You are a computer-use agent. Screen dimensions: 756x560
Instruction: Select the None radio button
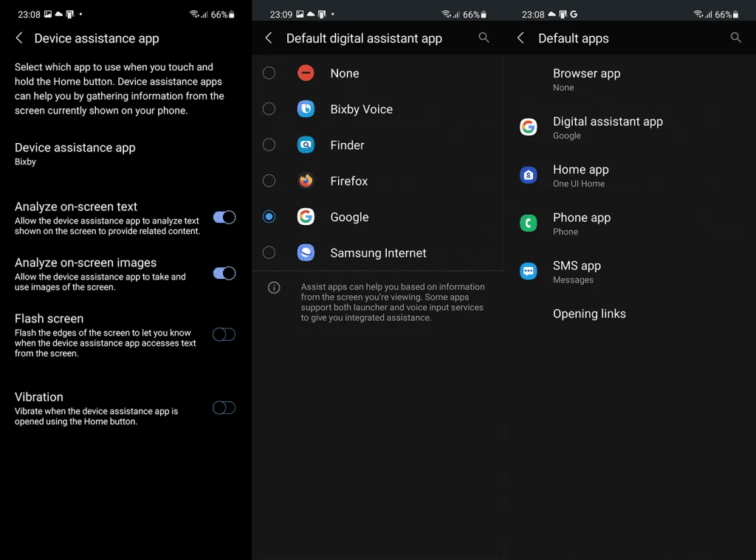[269, 73]
